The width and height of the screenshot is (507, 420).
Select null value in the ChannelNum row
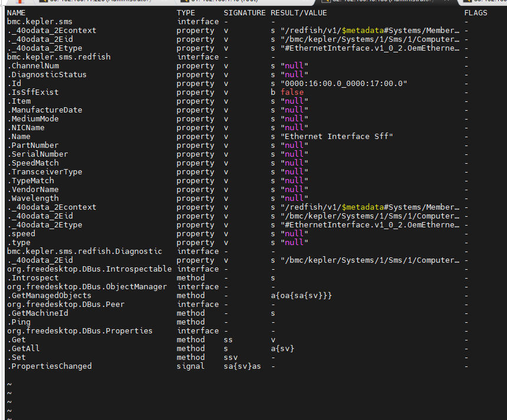coord(294,66)
